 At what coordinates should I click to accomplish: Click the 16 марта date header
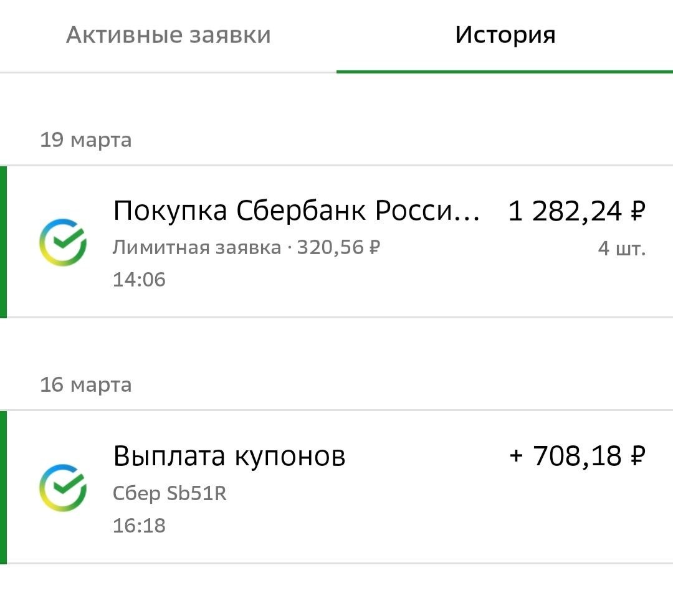86,385
